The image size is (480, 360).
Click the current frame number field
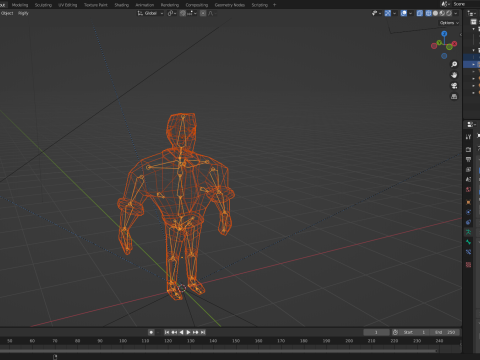click(376, 332)
